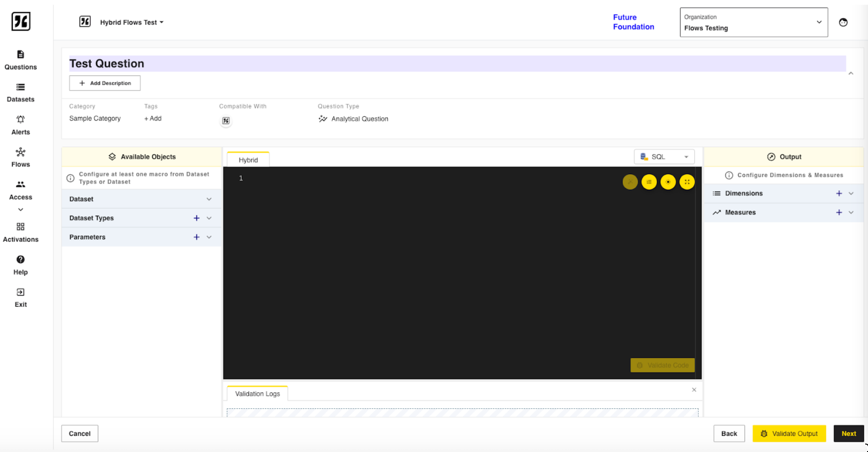This screenshot has height=452, width=868.
Task: Go to Datasets in the sidebar
Action: [x=21, y=93]
